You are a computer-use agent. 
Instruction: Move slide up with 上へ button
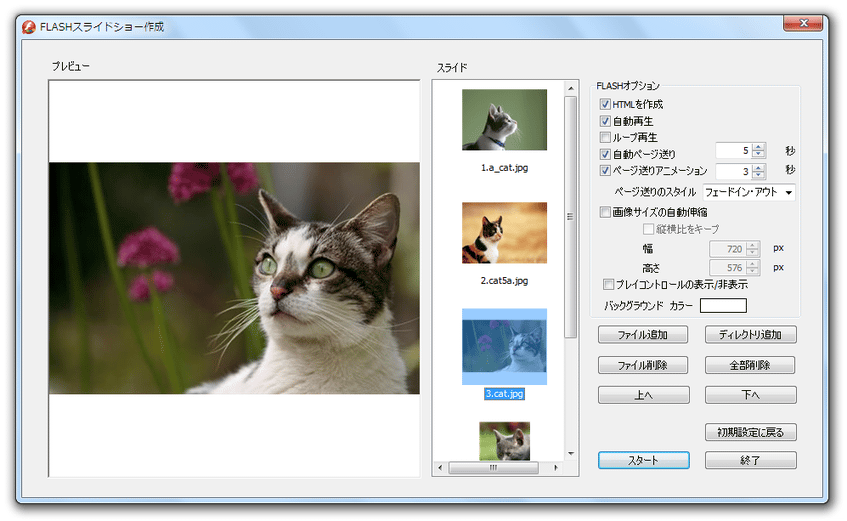click(643, 395)
